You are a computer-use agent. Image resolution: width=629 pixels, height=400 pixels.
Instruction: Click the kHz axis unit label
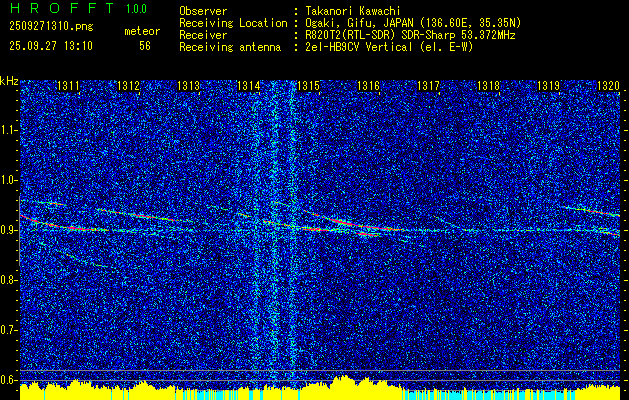pyautogui.click(x=9, y=82)
